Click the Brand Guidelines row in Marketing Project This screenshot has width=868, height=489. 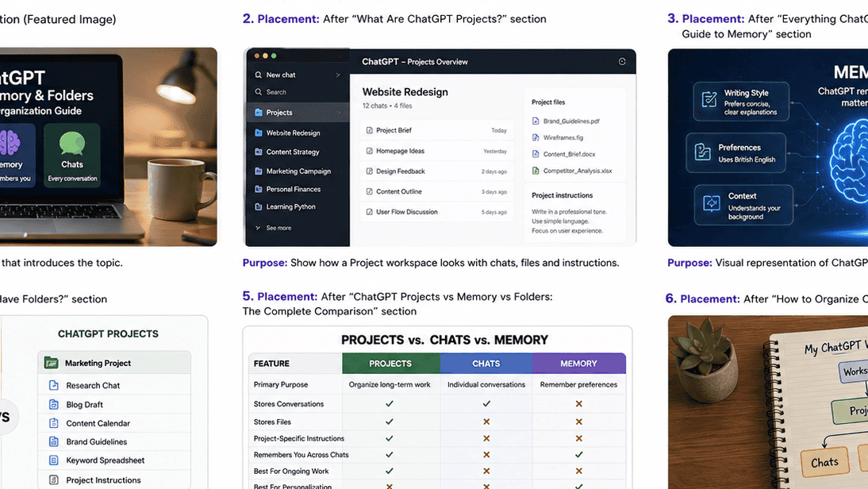[114, 441]
